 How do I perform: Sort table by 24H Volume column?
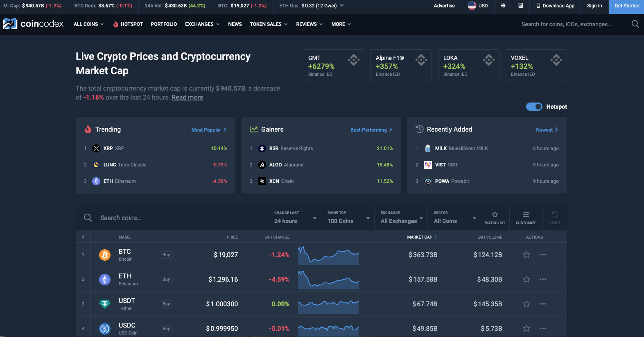(x=490, y=237)
